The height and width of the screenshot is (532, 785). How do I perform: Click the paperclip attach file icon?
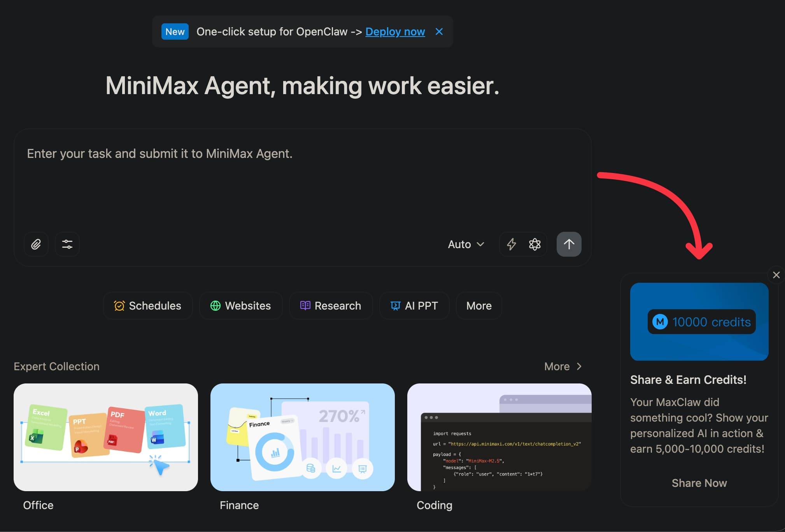36,244
